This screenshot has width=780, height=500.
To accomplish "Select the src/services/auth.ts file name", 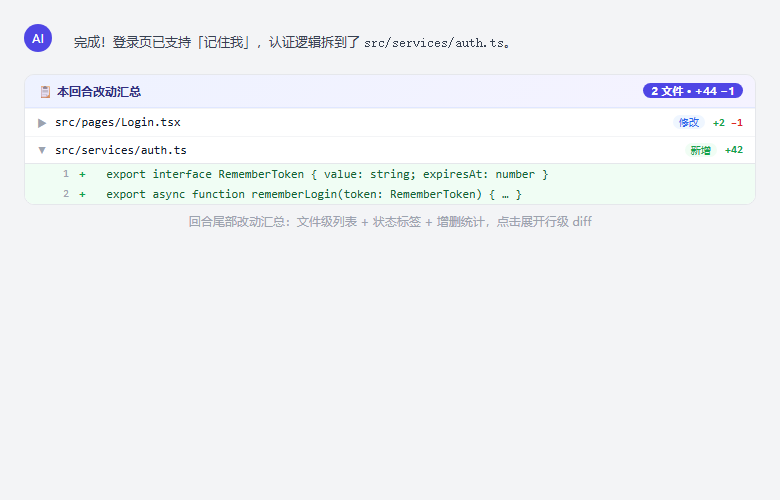I will click(x=121, y=150).
